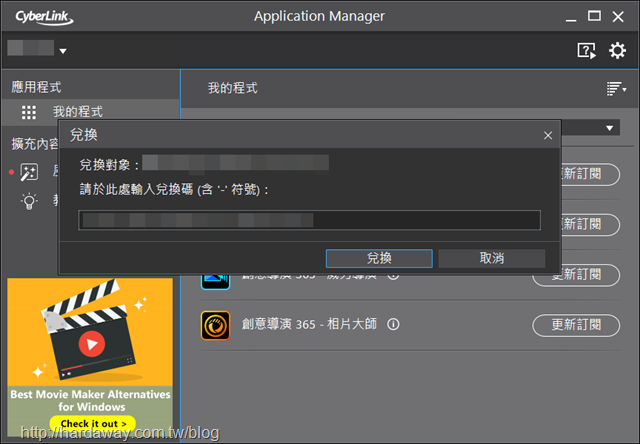Click the redemption code input field
Image resolution: width=640 pixels, height=444 pixels.
point(309,220)
